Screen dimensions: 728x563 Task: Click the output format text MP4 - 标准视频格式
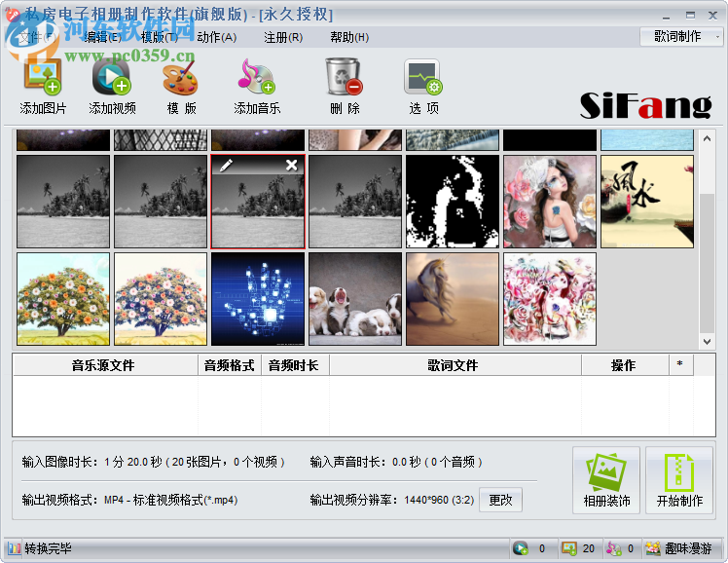coord(171,501)
